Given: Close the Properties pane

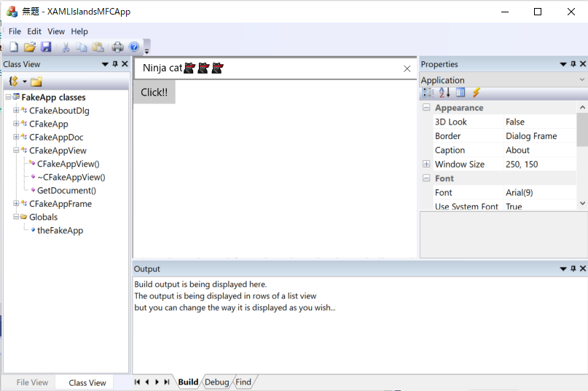Looking at the screenshot, I should (583, 64).
